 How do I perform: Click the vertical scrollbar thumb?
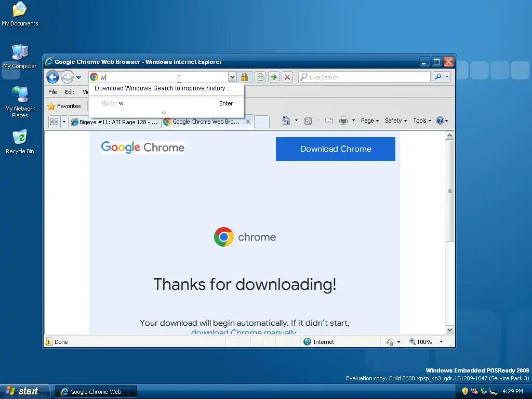click(x=449, y=191)
